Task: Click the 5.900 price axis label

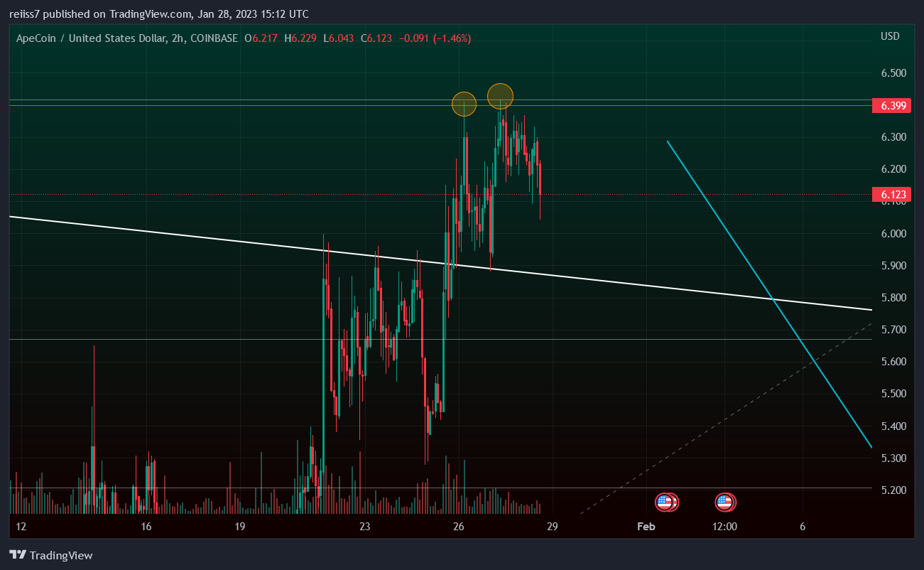Action: click(x=893, y=266)
